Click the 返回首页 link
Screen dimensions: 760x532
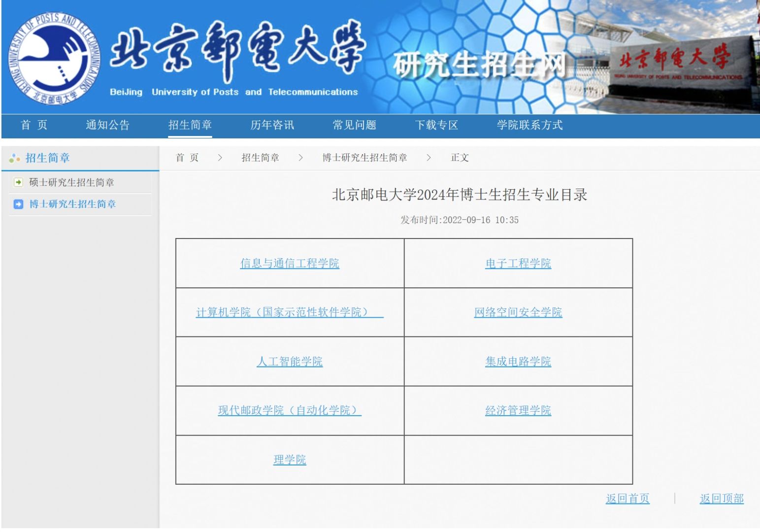(628, 499)
